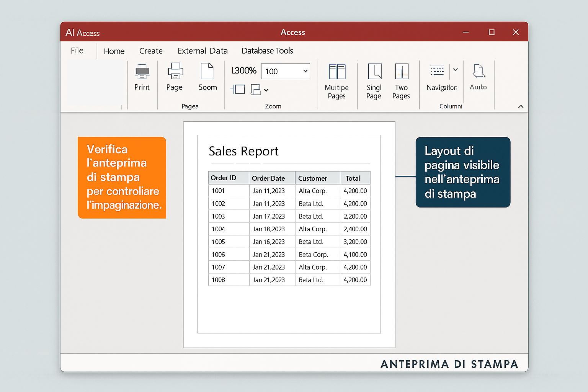Open the File tab
Viewport: 588px width, 392px height.
coord(77,51)
